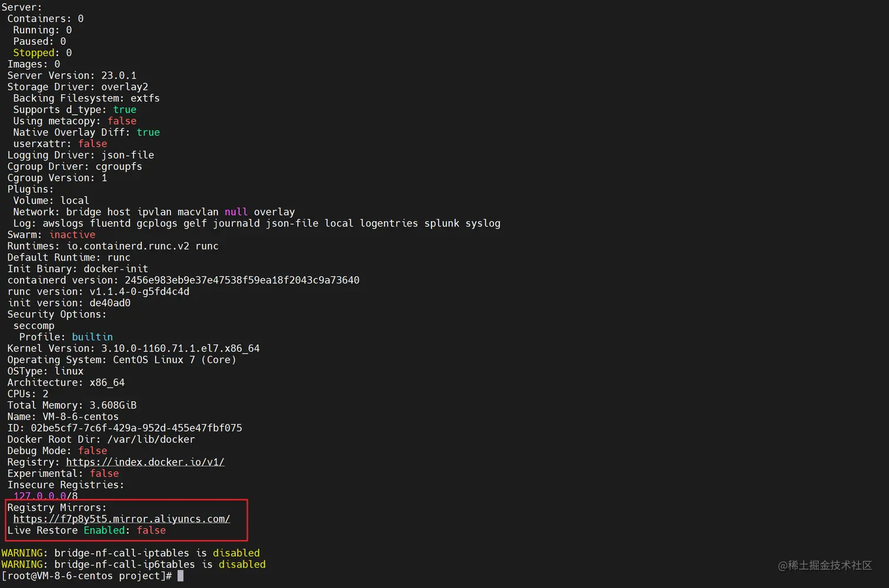889x588 pixels.
Task: Click 'Live Restore Enabled: false' line
Action: click(x=86, y=530)
